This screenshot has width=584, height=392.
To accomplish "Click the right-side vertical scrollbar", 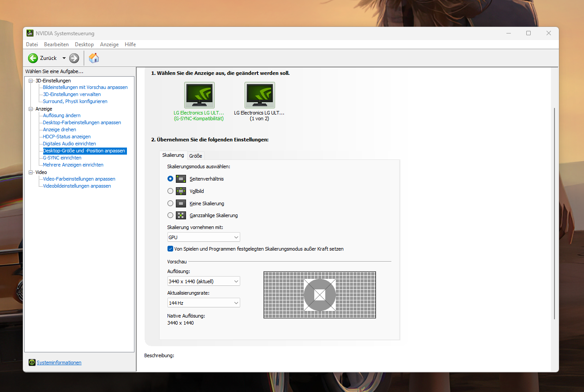I will (x=554, y=214).
